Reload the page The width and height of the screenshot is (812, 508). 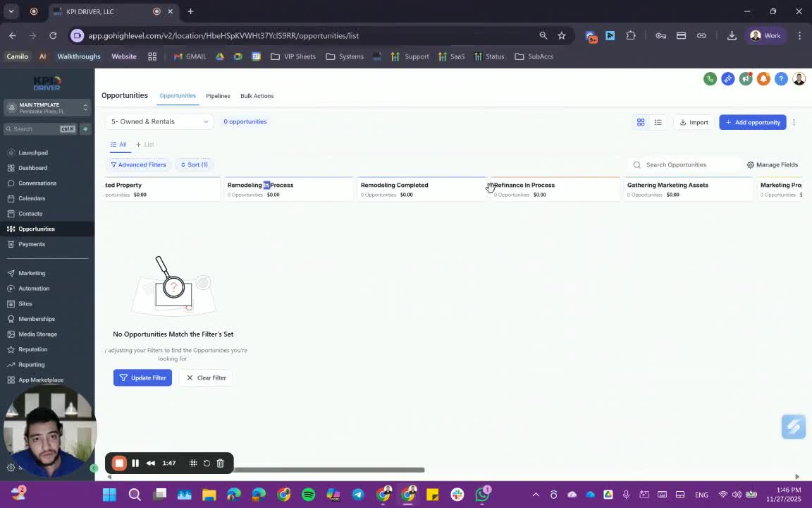tap(53, 36)
